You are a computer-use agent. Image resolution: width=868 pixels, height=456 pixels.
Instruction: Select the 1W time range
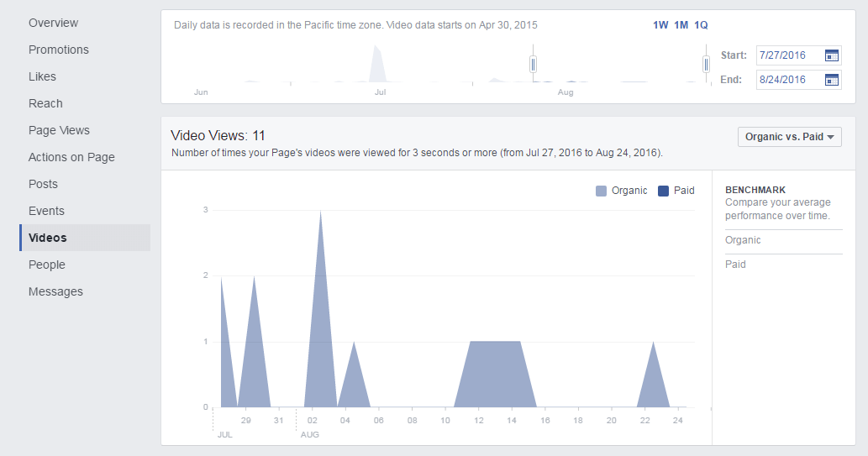point(660,25)
